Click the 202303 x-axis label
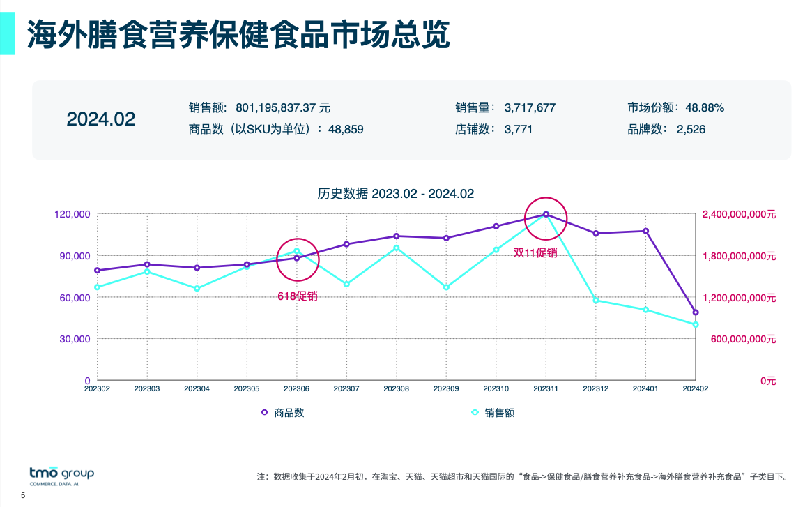The height and width of the screenshot is (507, 812). point(147,389)
